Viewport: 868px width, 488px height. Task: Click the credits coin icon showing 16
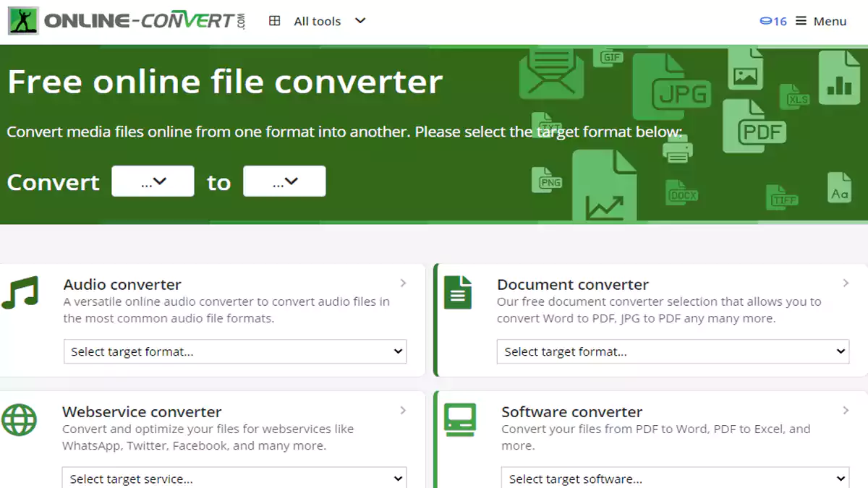(x=765, y=21)
